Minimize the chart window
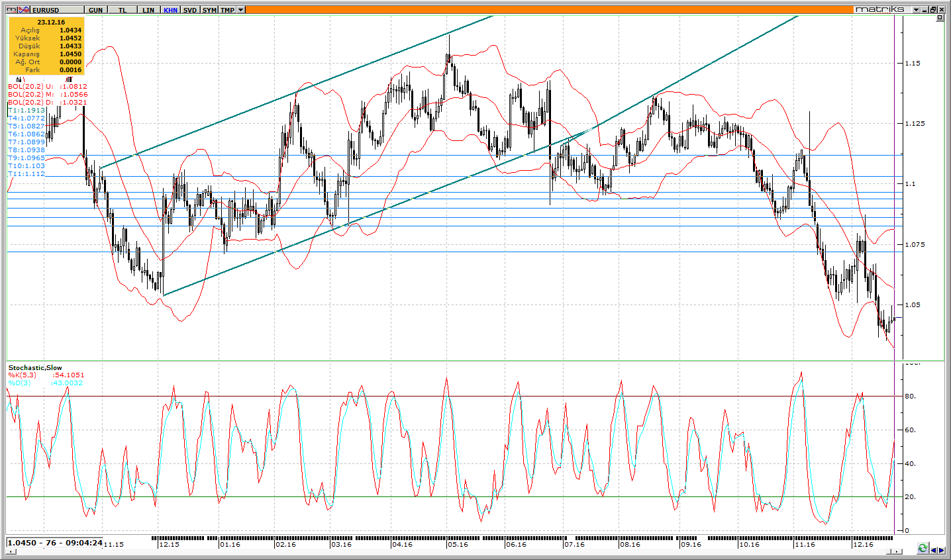This screenshot has width=951, height=560. tap(925, 10)
